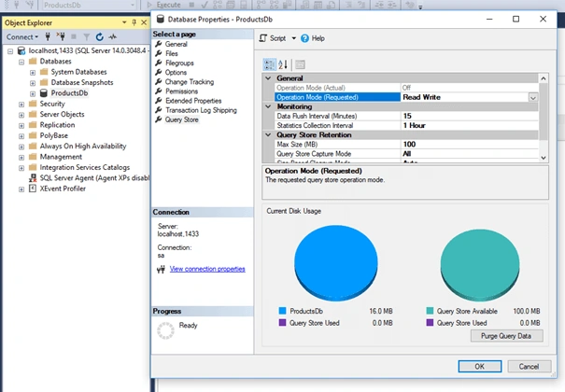The height and width of the screenshot is (392, 565).
Task: Select the Permissions page
Action: point(181,91)
